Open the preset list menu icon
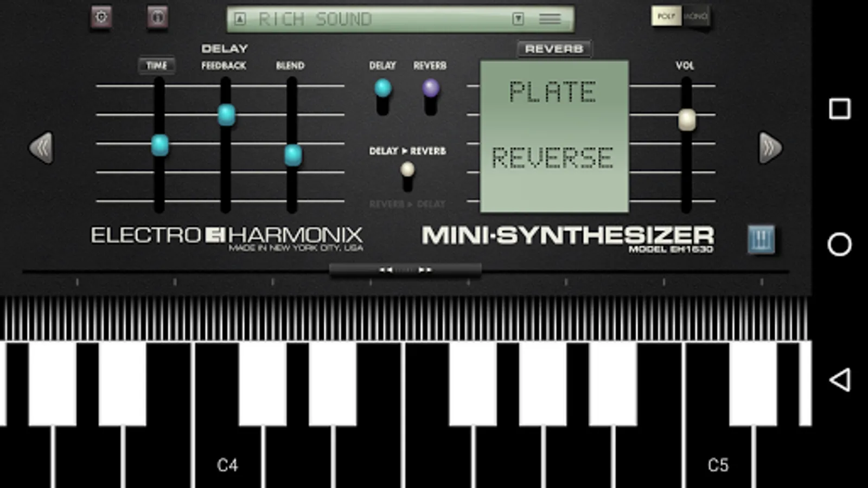868x488 pixels. coord(550,20)
